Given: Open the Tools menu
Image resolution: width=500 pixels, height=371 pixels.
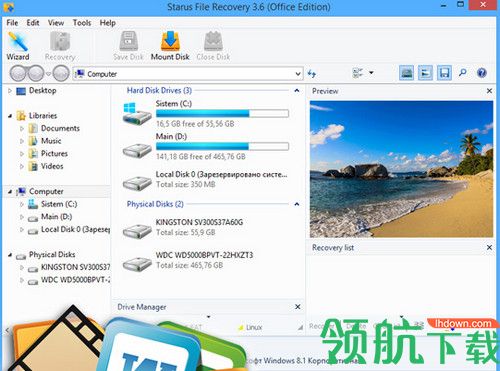Looking at the screenshot, I should tap(82, 23).
